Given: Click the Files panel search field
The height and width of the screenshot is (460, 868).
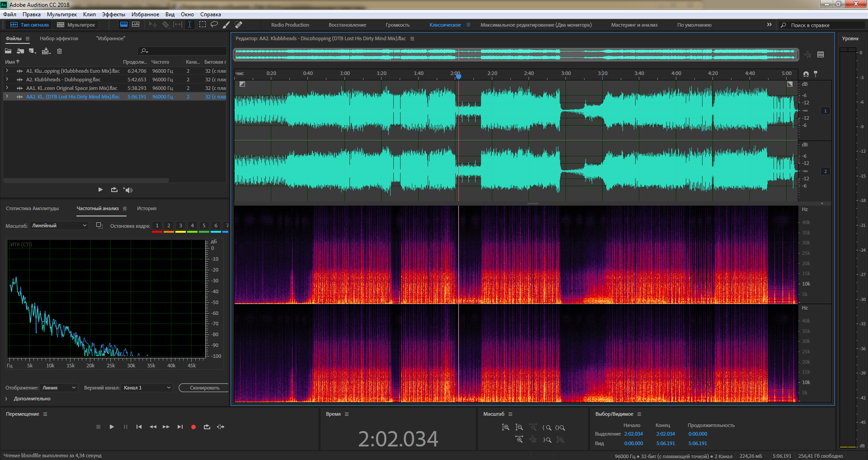Looking at the screenshot, I should (182, 51).
